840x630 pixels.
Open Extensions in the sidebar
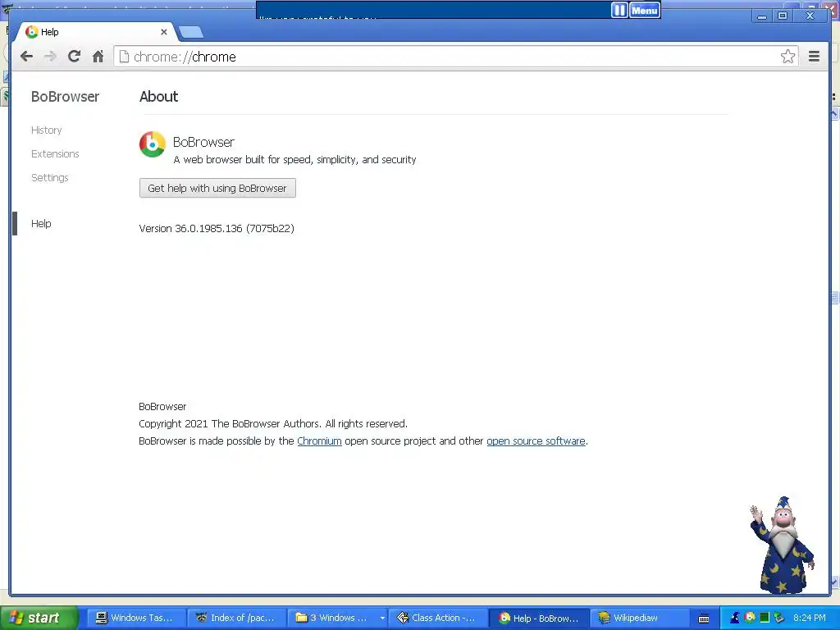(55, 153)
